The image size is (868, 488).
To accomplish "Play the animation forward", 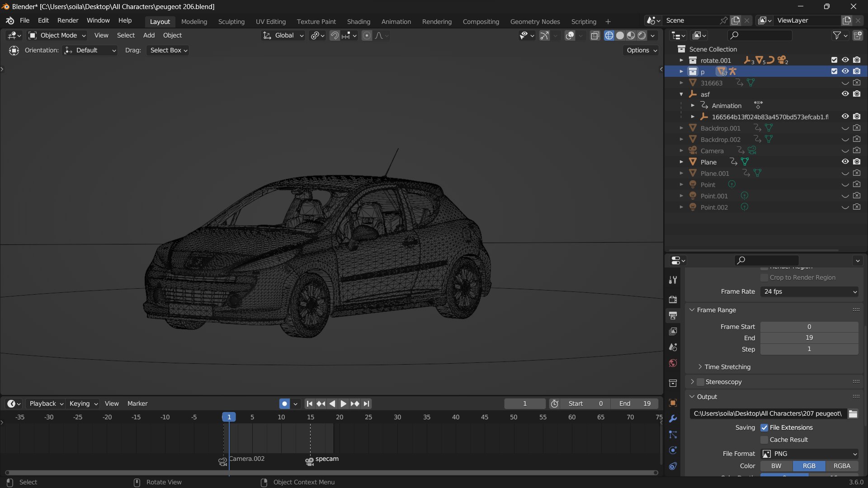I will pos(344,404).
